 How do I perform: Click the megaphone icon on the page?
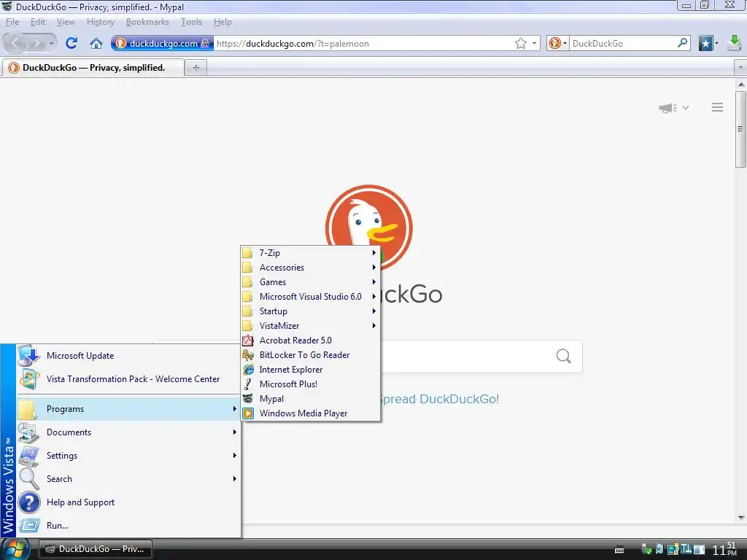tap(667, 108)
